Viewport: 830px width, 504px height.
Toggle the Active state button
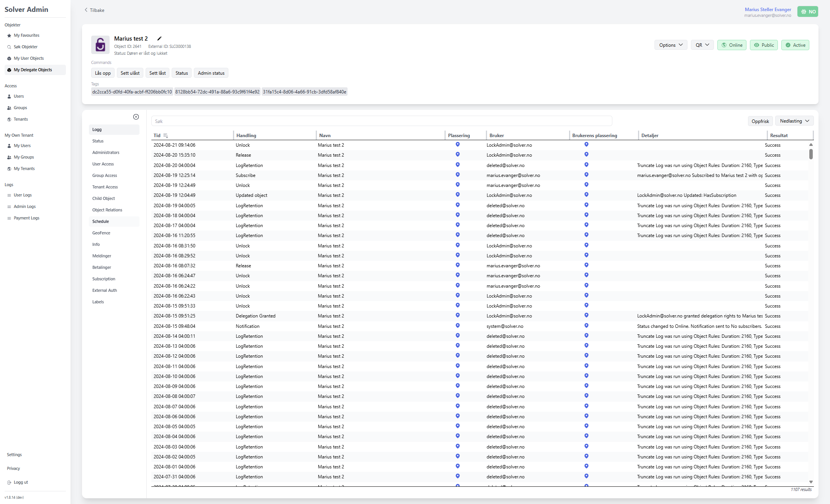click(x=795, y=45)
